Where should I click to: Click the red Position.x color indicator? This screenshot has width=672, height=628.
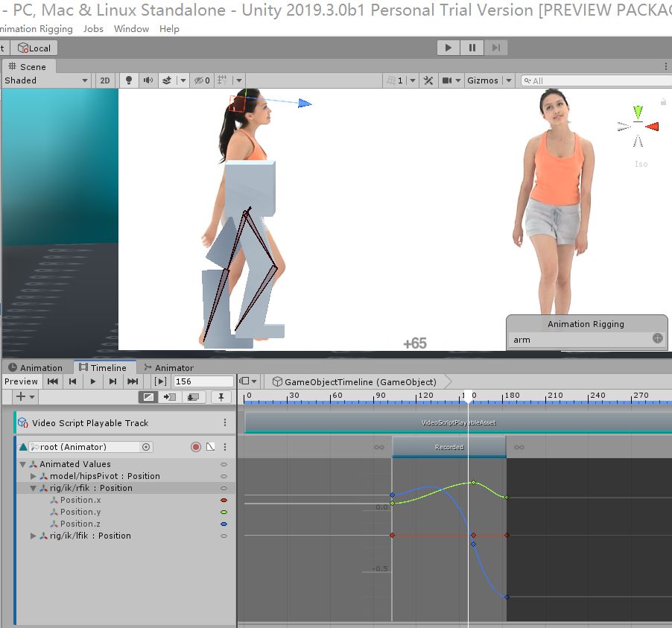(224, 501)
